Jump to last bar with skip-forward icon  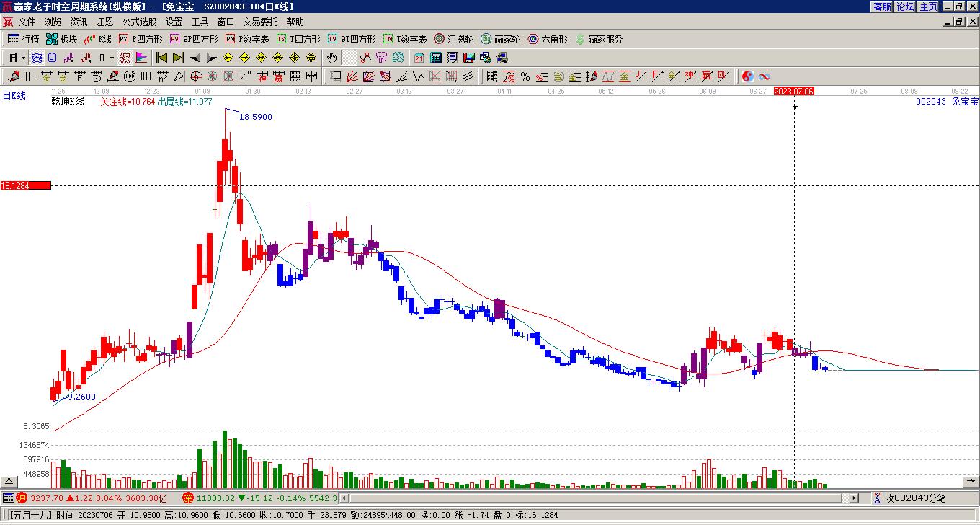click(178, 58)
